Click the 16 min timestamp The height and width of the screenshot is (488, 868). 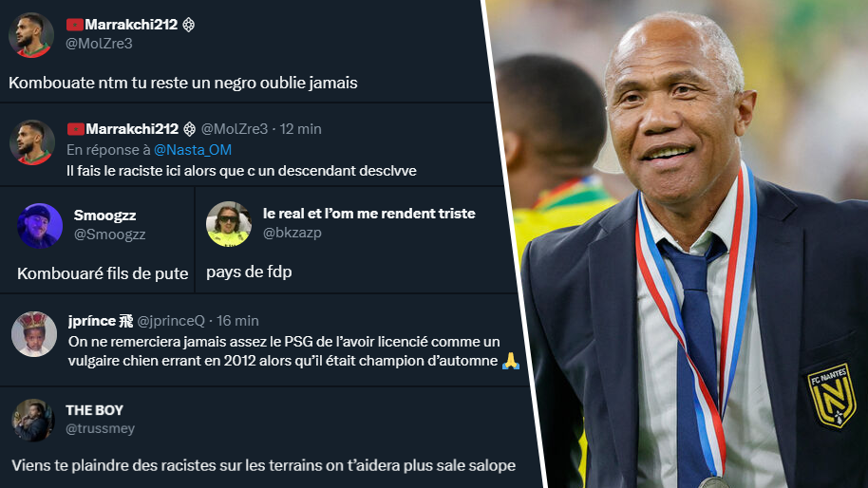point(237,321)
